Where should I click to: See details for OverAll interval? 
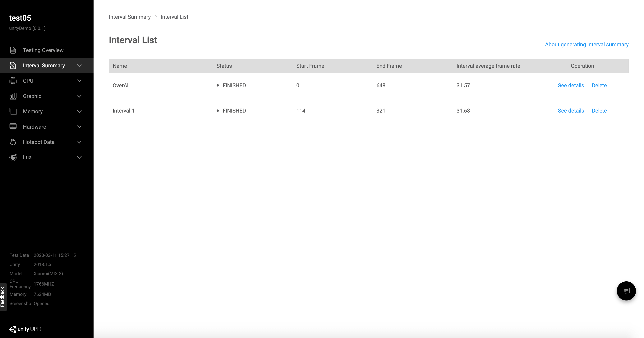tap(571, 85)
